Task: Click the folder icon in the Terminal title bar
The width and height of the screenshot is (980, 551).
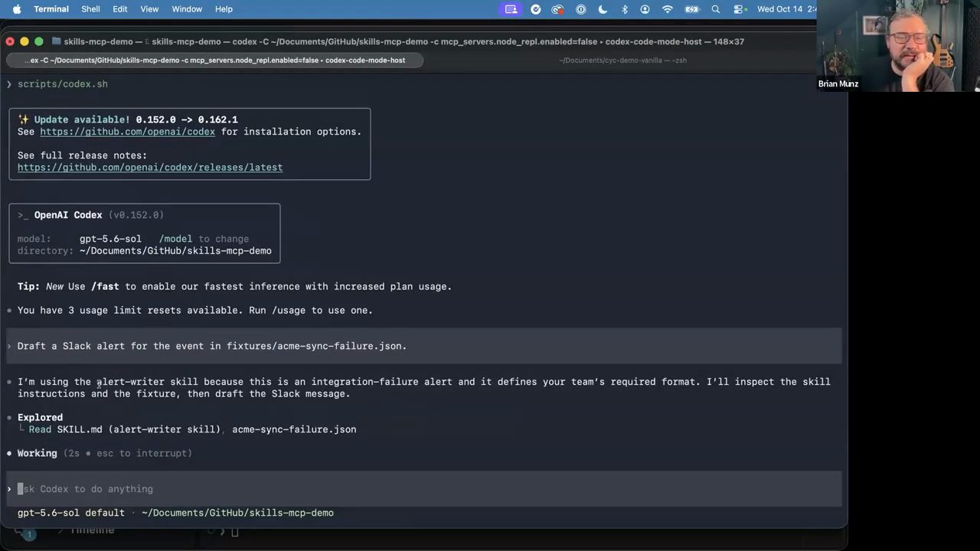Action: (x=57, y=41)
